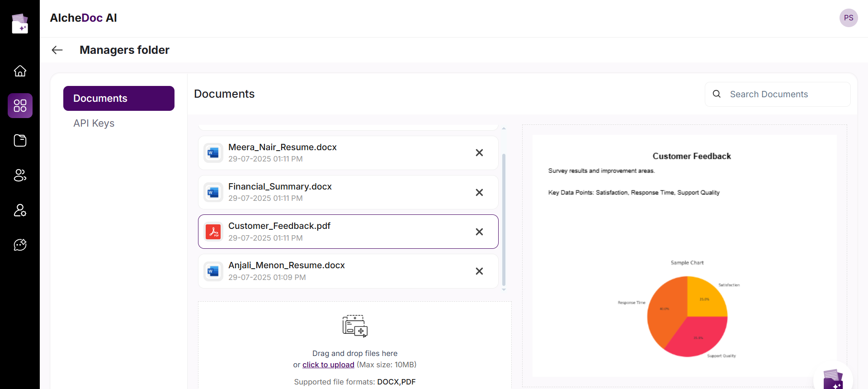868x389 pixels.
Task: Click the PDF icon of Customer_Feedback.pdf
Action: tap(213, 232)
